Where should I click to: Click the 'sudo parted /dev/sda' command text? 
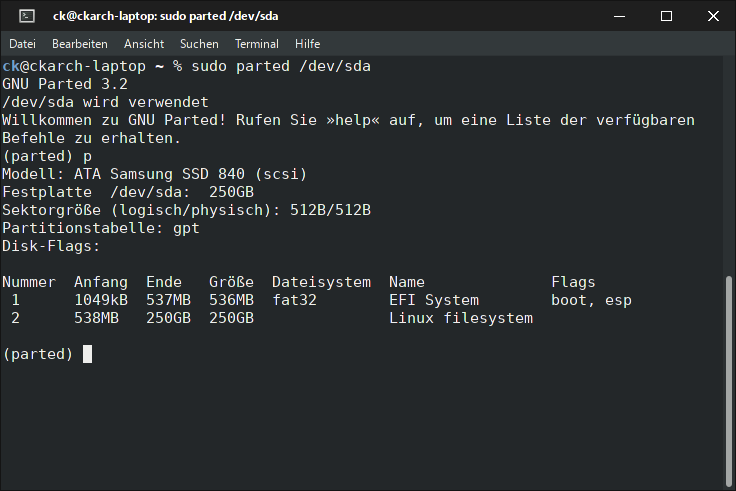pyautogui.click(x=281, y=66)
